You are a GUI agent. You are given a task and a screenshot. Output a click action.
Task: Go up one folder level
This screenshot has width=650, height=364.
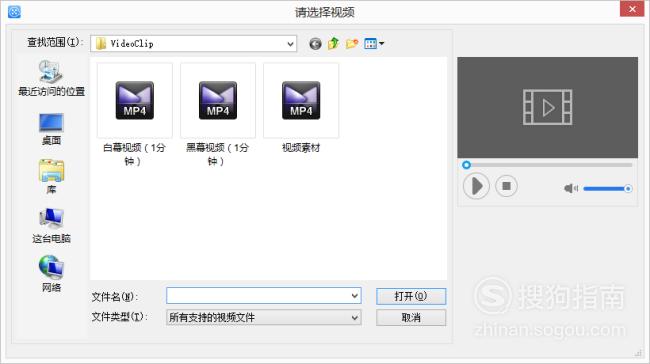pyautogui.click(x=333, y=43)
